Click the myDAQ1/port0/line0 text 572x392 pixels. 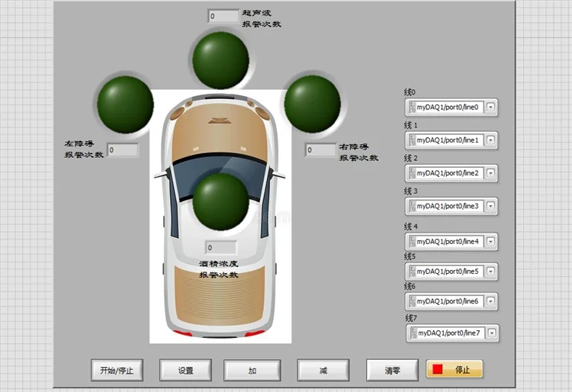click(x=447, y=108)
